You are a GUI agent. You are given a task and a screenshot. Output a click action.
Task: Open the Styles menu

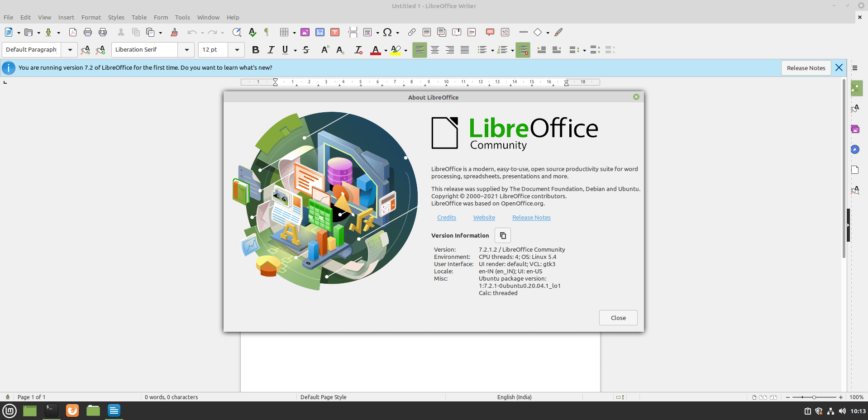tap(116, 17)
